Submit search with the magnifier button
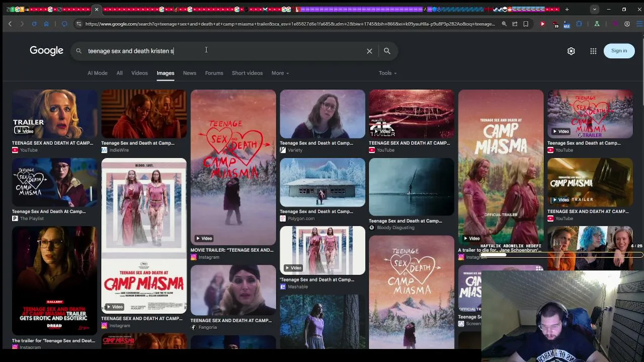The image size is (644, 362). [x=387, y=51]
